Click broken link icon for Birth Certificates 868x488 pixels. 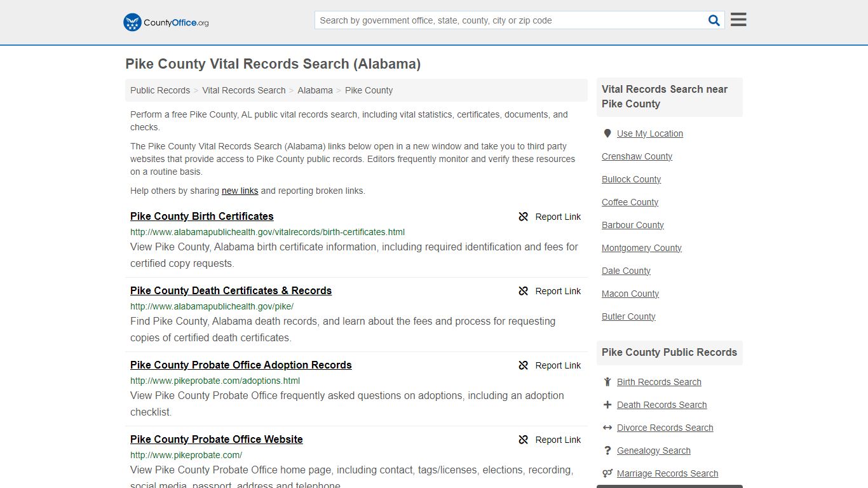tap(524, 217)
